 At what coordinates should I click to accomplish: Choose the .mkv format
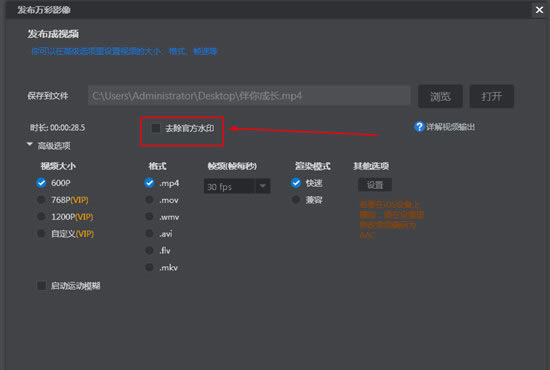149,267
